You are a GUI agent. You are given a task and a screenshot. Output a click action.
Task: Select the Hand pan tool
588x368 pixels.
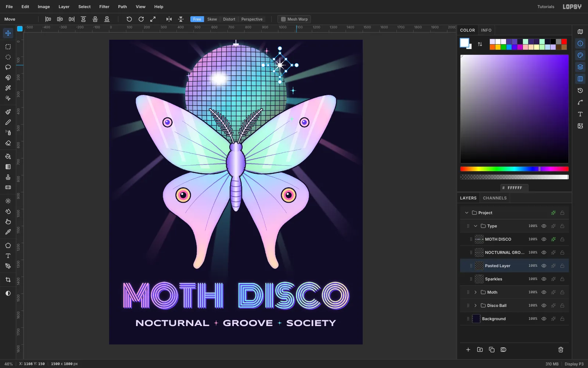(8, 222)
